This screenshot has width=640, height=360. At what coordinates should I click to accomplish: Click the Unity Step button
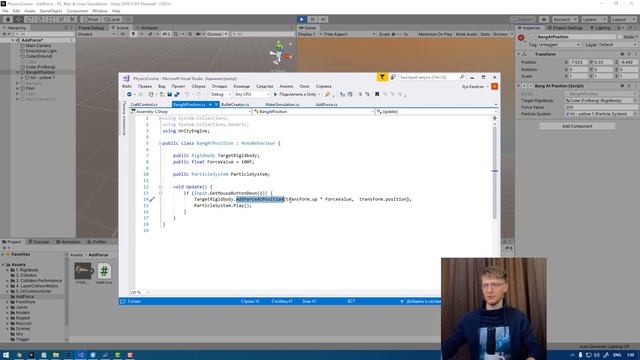point(323,19)
